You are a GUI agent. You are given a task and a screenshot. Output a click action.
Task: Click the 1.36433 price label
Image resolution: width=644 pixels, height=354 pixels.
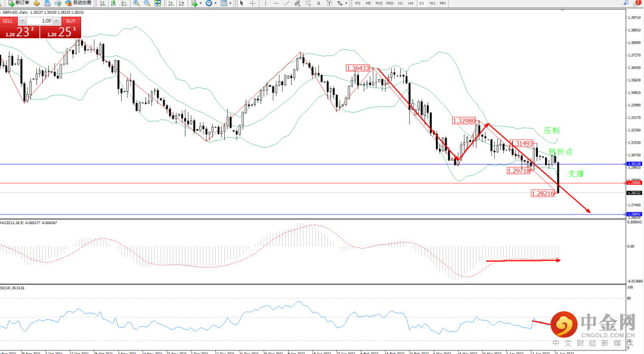(358, 68)
